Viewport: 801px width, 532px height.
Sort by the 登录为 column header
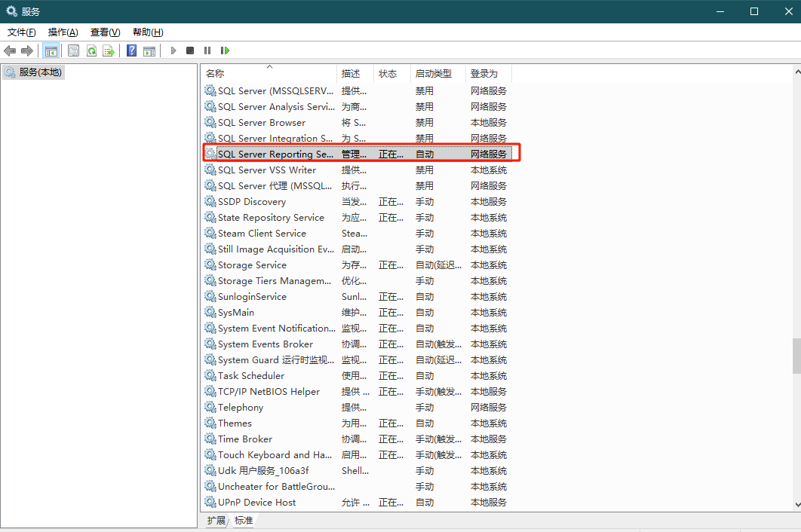pyautogui.click(x=488, y=74)
